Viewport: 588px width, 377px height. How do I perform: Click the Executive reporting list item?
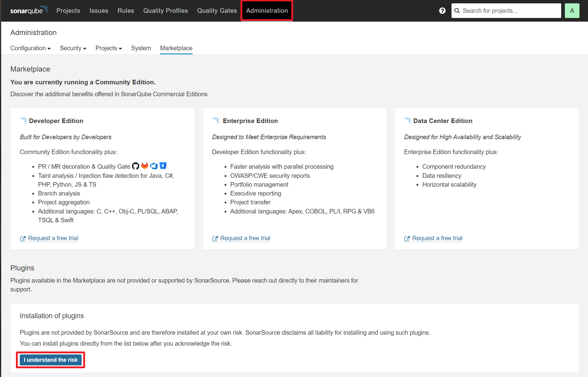pos(256,193)
